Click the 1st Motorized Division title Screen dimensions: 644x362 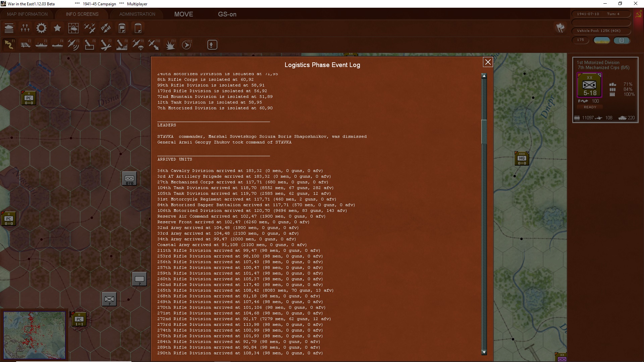coord(598,62)
